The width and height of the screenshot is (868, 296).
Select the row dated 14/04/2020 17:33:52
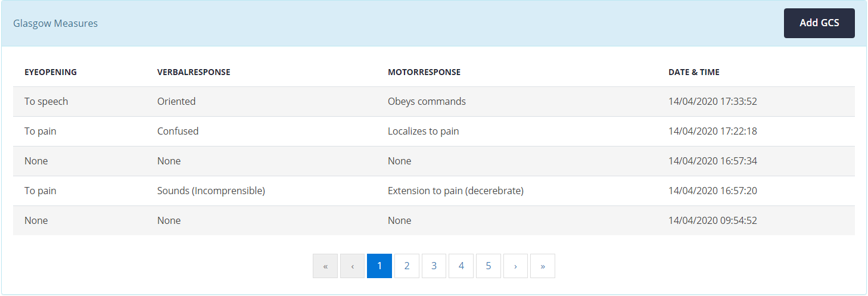point(434,101)
